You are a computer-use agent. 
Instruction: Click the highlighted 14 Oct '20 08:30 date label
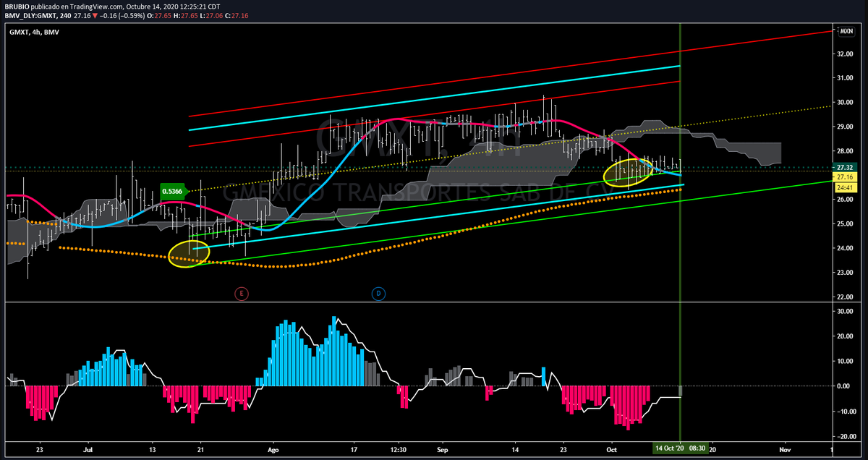click(681, 448)
